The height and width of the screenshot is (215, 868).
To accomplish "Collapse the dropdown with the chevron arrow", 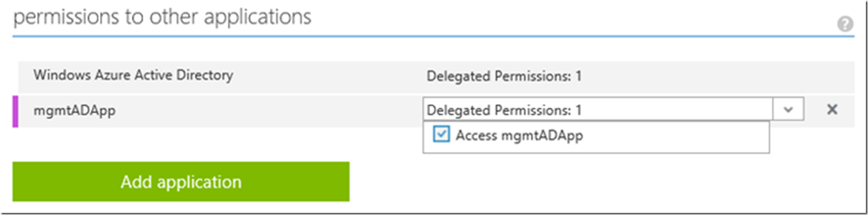I will (x=788, y=109).
